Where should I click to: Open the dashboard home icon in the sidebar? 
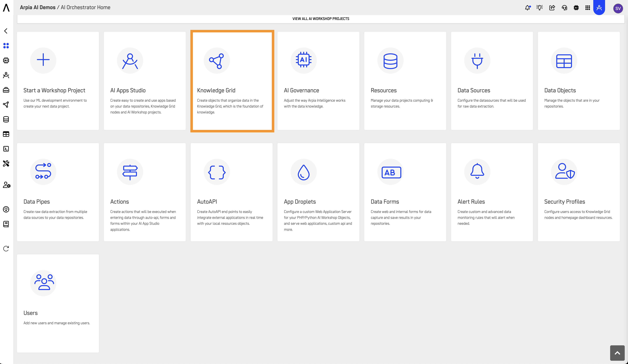[6, 45]
